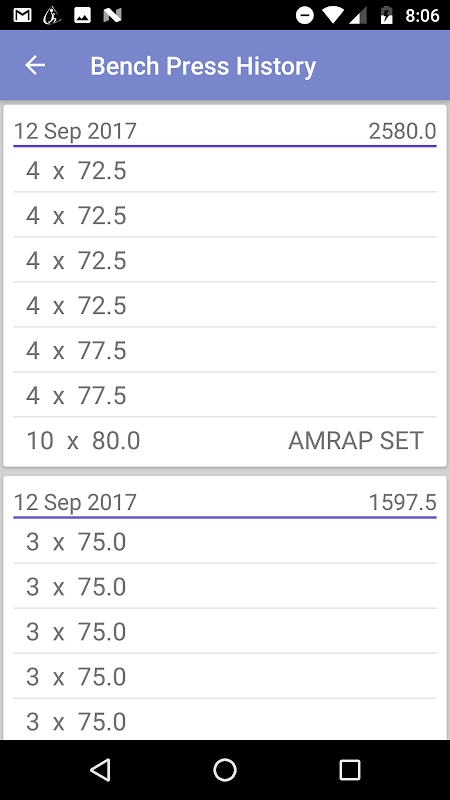Tap the first 3 x 75.0 set row
Viewport: 450px width, 800px height.
coord(225,542)
